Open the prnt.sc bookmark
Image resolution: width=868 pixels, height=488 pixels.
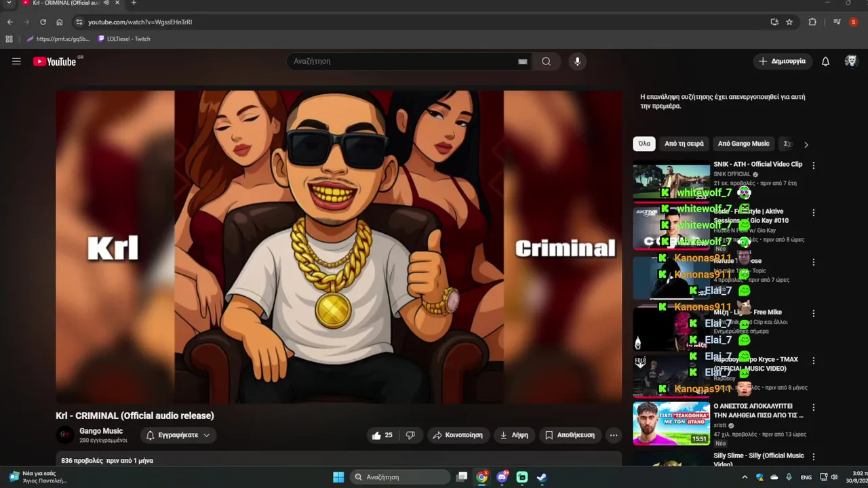pos(58,39)
